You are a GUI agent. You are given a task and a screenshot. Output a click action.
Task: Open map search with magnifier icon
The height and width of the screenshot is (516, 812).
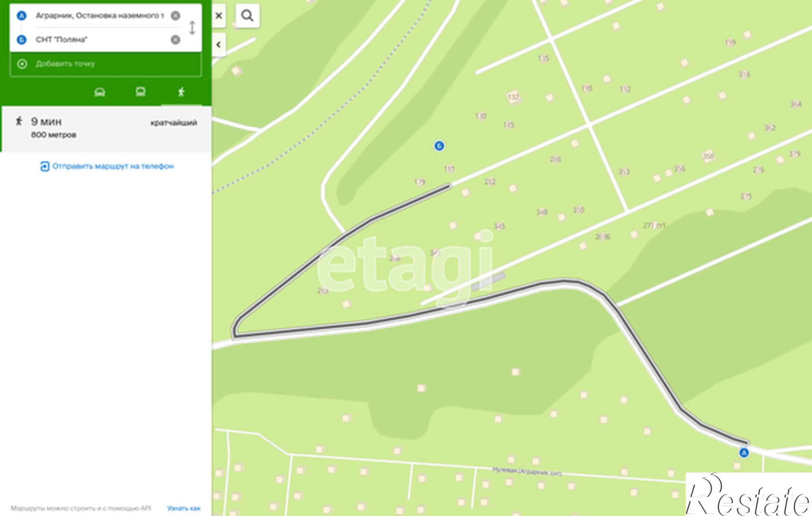coord(247,16)
